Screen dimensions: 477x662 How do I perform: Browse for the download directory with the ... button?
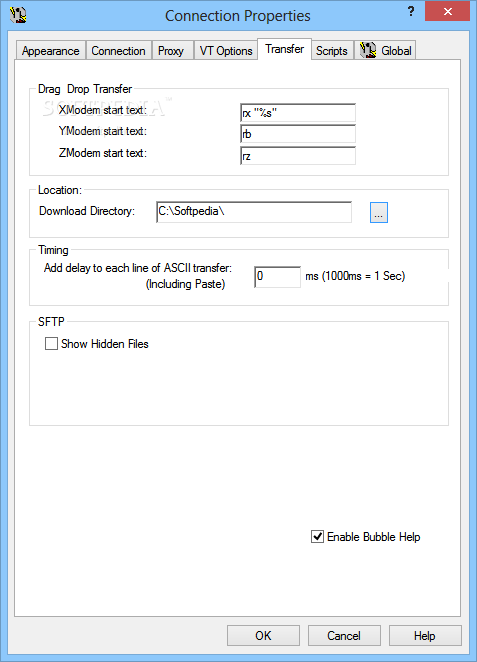pyautogui.click(x=379, y=212)
